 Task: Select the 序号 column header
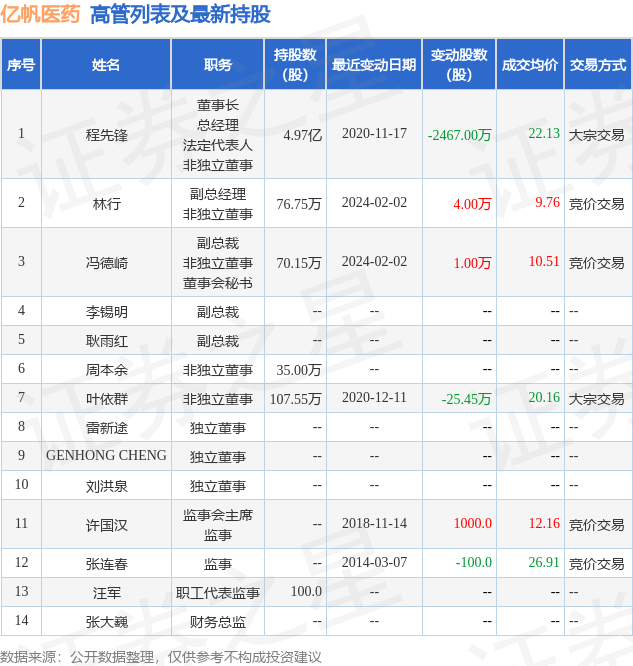coord(21,65)
